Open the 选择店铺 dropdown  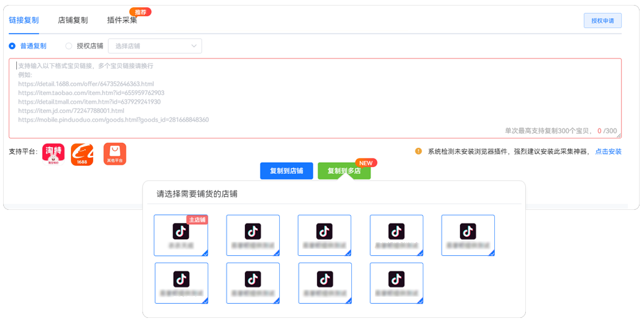click(155, 46)
